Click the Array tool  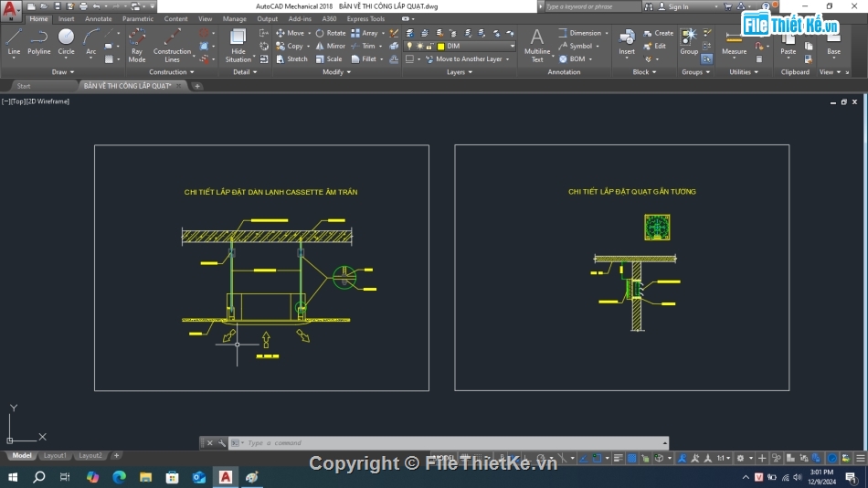click(x=365, y=33)
